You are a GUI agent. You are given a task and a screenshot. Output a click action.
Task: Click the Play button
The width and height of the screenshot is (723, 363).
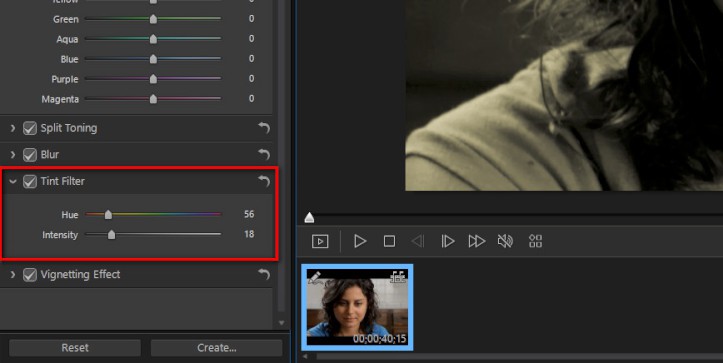click(360, 241)
